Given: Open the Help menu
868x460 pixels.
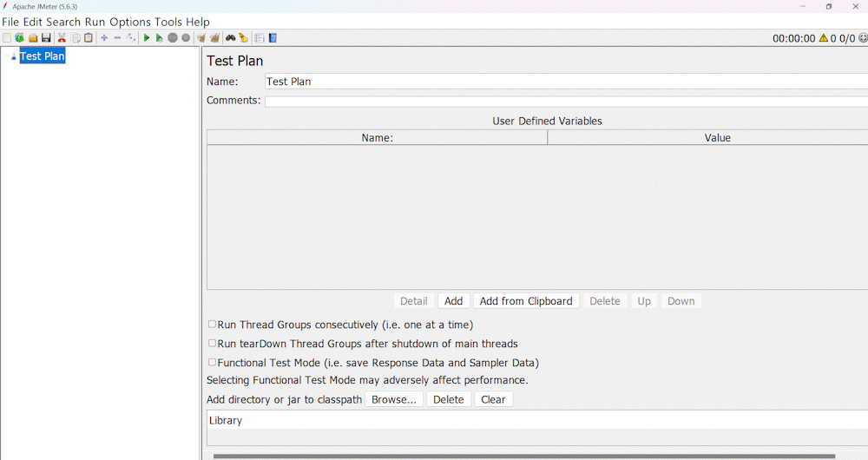Looking at the screenshot, I should point(198,23).
